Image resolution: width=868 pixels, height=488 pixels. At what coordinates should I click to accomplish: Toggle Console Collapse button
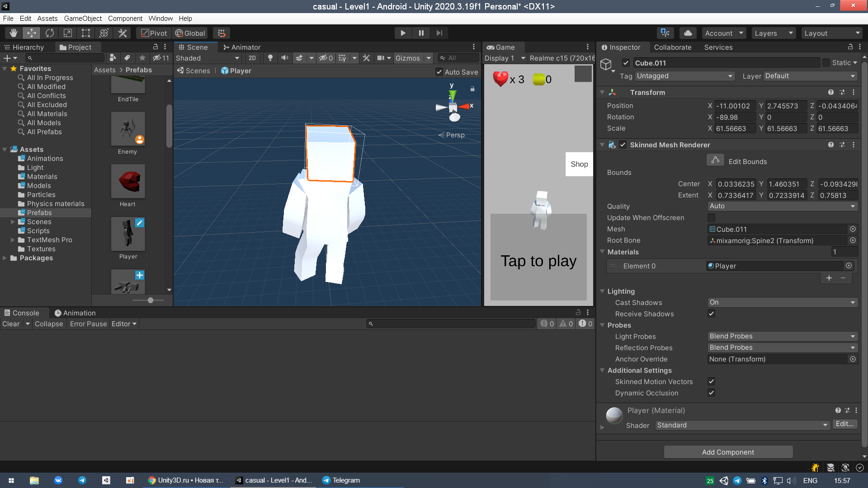point(49,324)
